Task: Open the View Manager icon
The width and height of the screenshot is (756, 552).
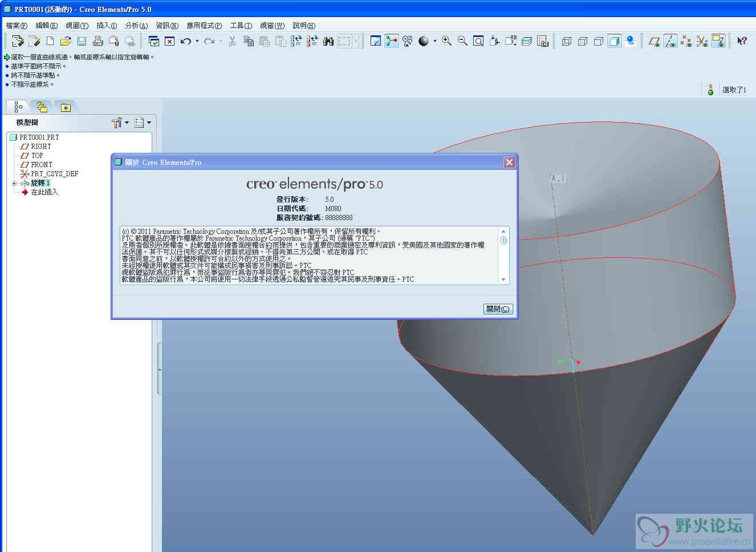Action: coord(543,41)
